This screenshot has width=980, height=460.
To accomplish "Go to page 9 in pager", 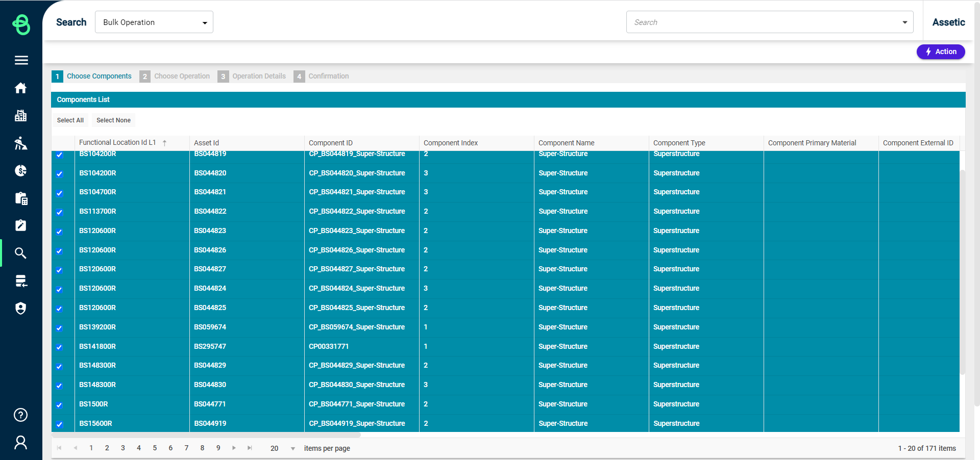I will pos(218,448).
